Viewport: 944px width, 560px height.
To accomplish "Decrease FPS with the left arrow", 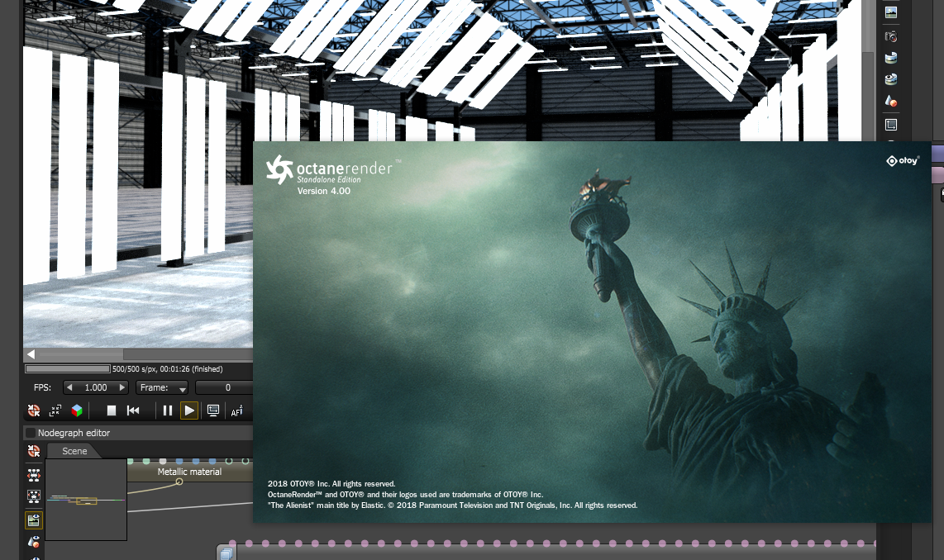I will tap(69, 387).
